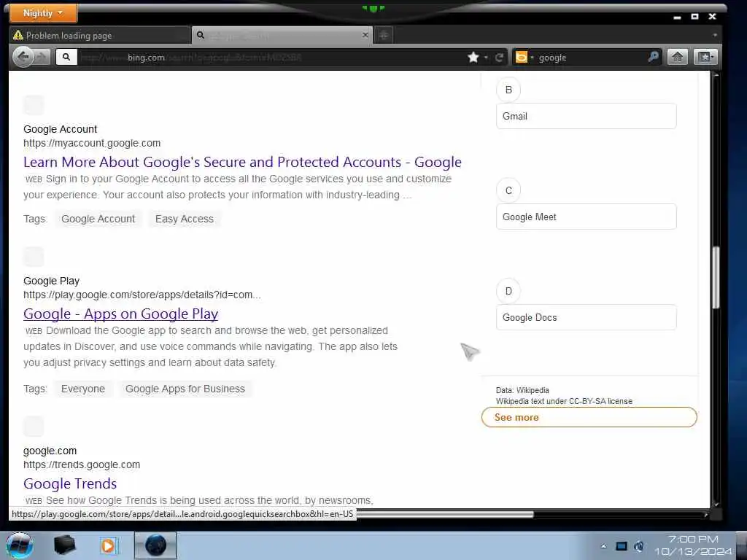This screenshot has width=747, height=560.
Task: Select the Everyone tag
Action: pos(83,389)
